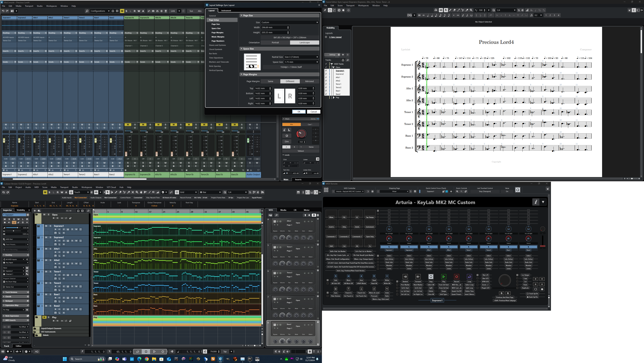Open the Rastral Size dropdown
Screen dimensions: 644x363
[x=301, y=57]
